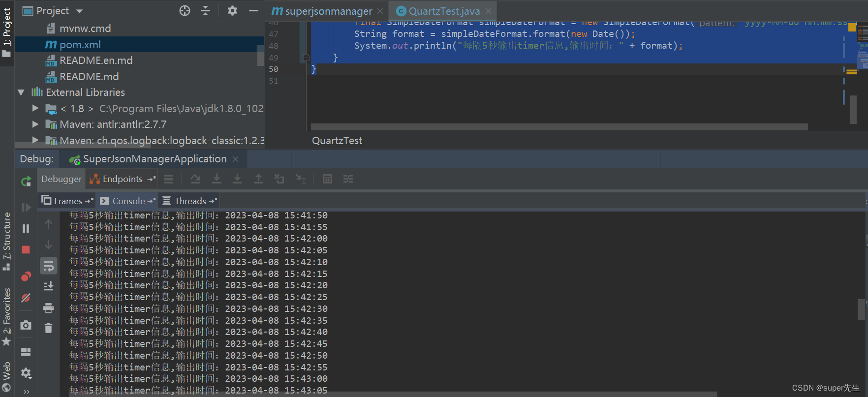Click the console vertical scrollbar thumb

coord(862,309)
